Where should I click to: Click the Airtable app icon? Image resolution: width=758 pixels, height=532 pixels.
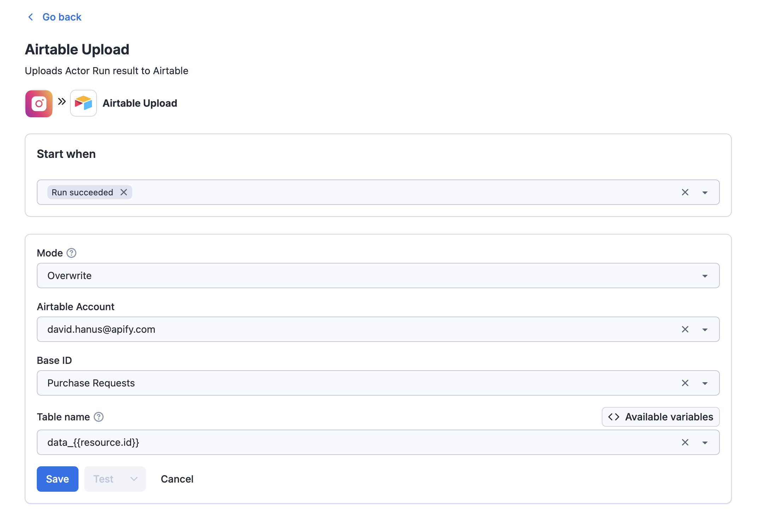pos(83,103)
